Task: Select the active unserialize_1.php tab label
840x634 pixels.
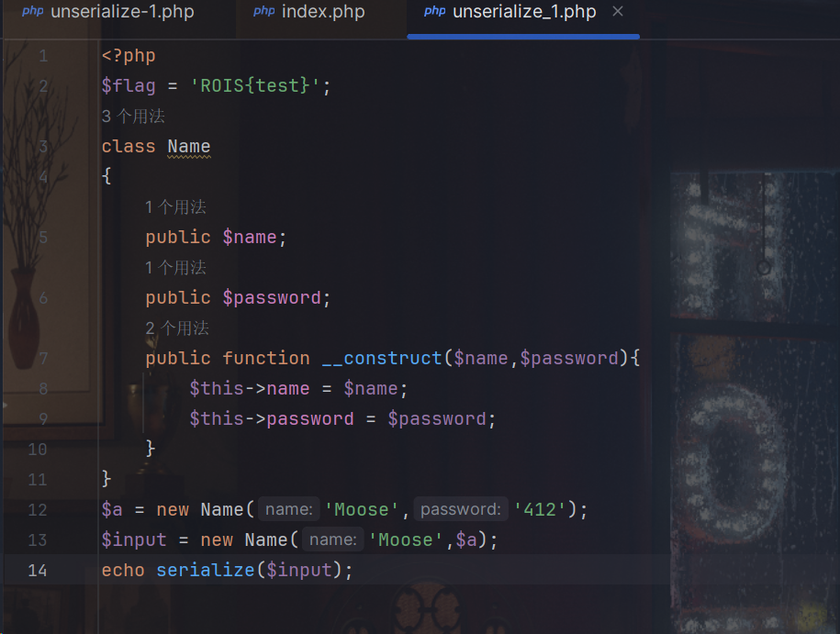Action: coord(523,12)
